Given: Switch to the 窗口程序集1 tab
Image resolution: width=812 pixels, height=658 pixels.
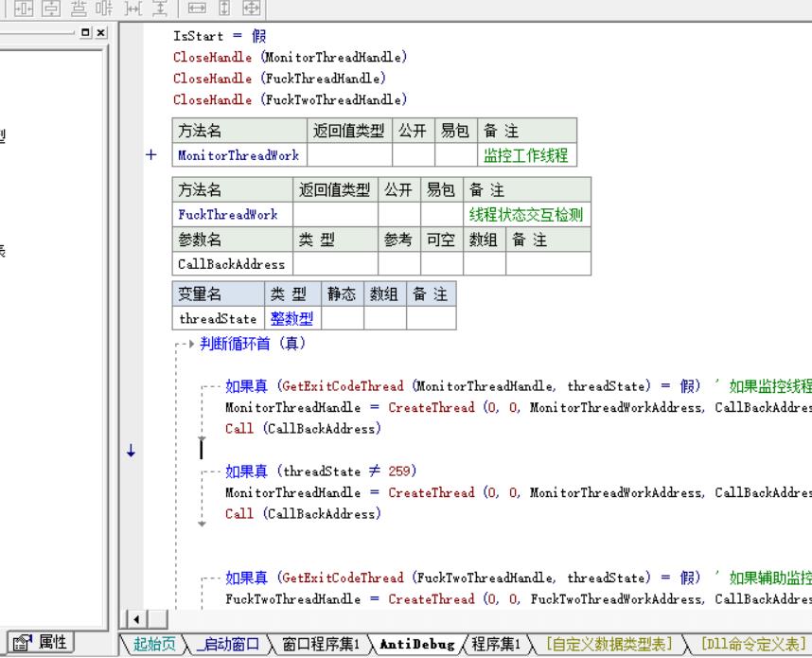Looking at the screenshot, I should [321, 644].
